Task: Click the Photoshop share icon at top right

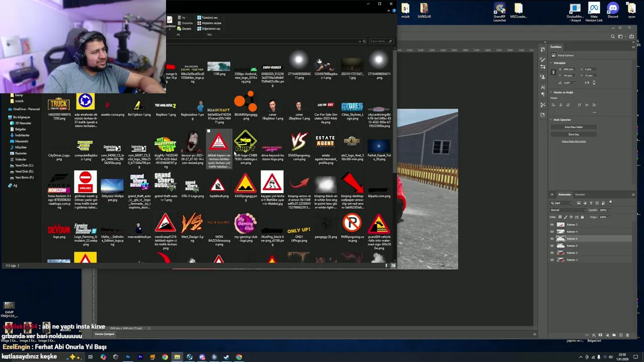Action: [631, 37]
